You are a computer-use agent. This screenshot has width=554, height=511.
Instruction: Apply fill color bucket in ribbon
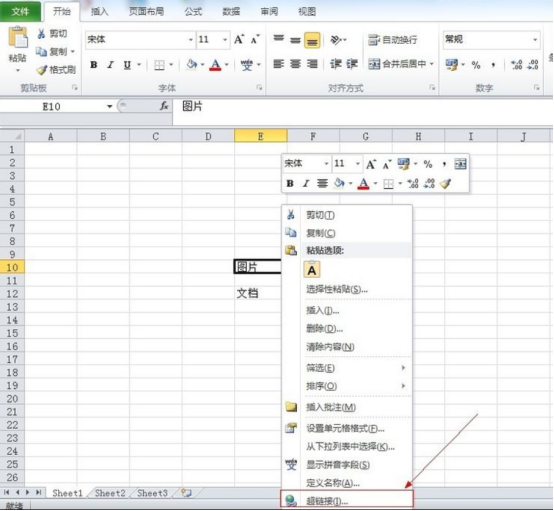(192, 64)
